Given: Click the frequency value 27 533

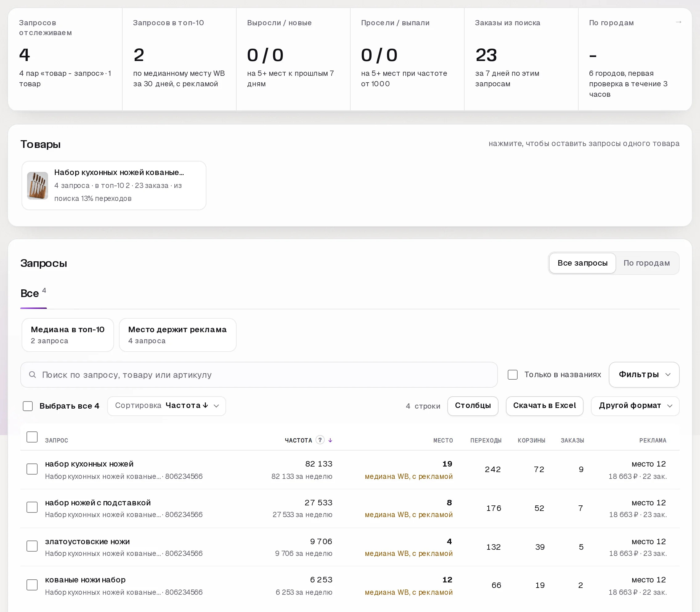Looking at the screenshot, I should click(318, 503).
